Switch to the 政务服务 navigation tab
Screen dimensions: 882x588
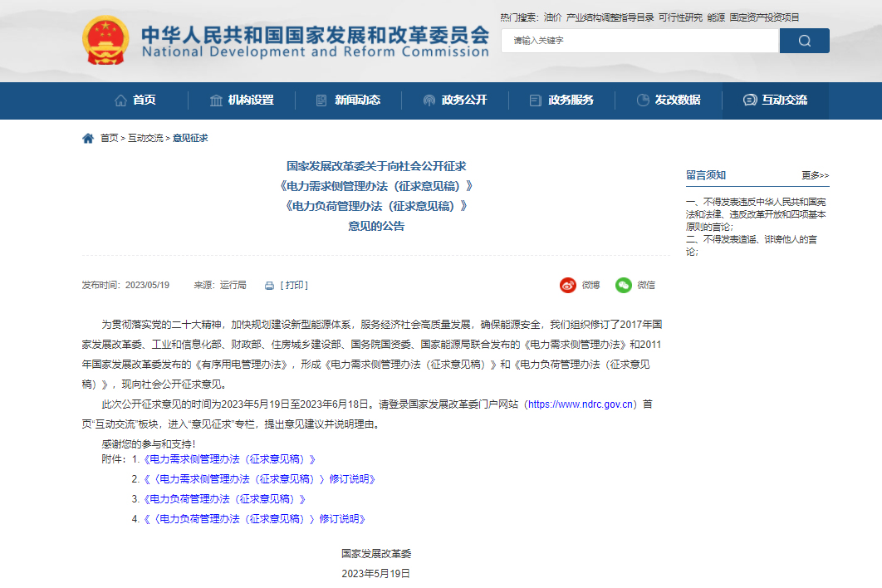[x=562, y=100]
